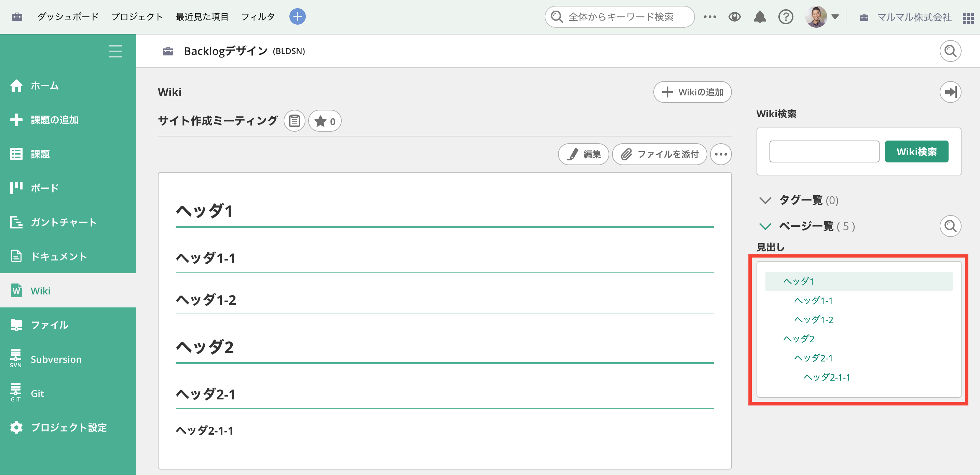The image size is (980, 475).
Task: Jump to ヘッダ2-1 in outline
Action: 814,358
